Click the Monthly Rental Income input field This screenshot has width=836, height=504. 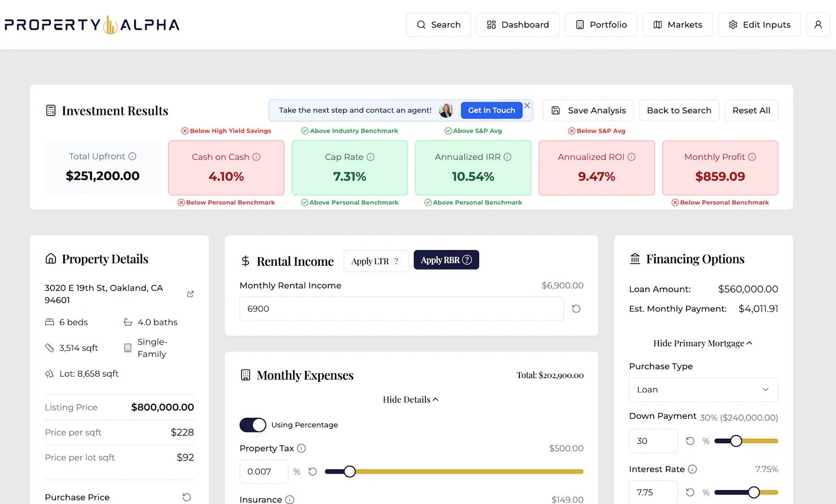point(401,309)
